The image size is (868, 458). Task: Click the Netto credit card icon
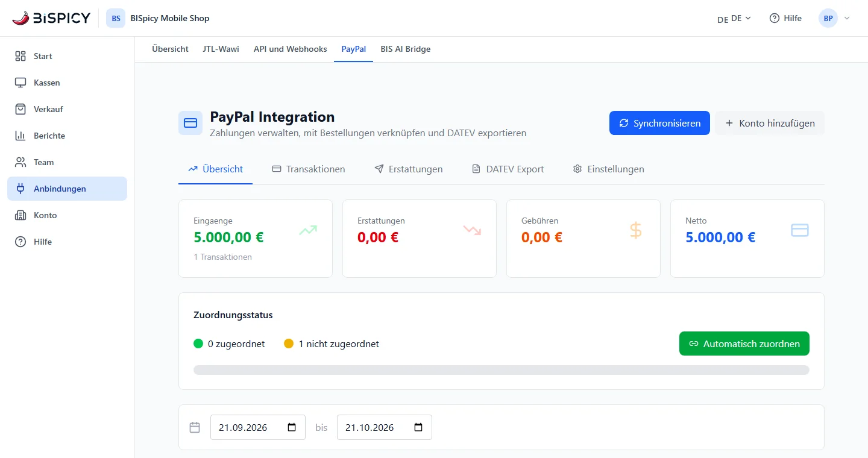(x=800, y=230)
